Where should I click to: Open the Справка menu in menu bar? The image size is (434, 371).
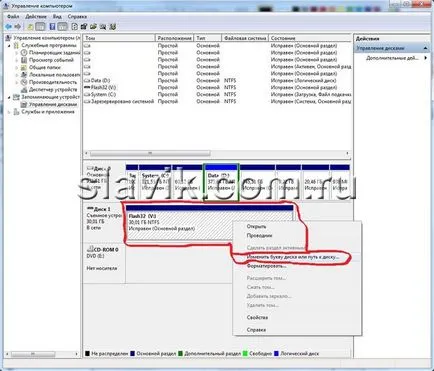click(77, 16)
